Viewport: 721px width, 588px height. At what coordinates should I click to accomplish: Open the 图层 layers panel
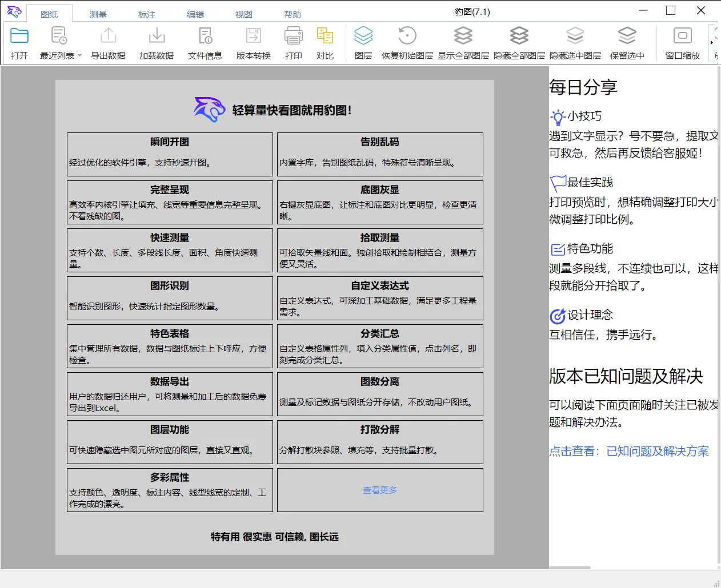(363, 37)
